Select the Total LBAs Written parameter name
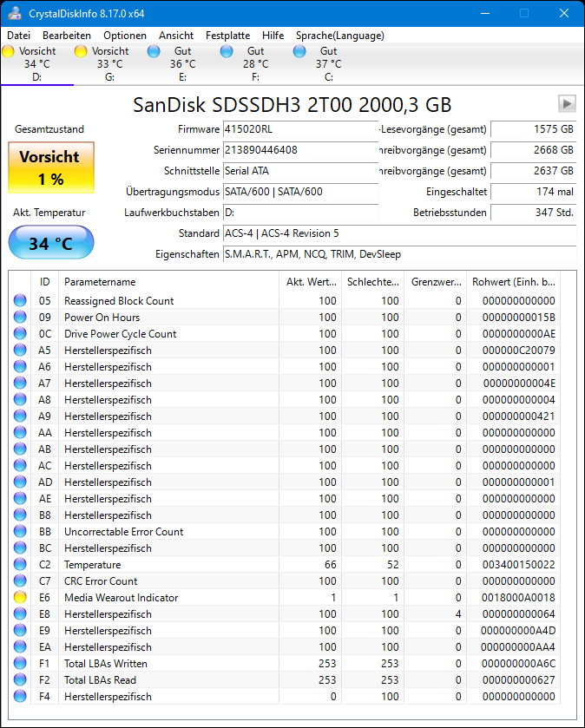Screen dimensions: 585x728 click(105, 664)
